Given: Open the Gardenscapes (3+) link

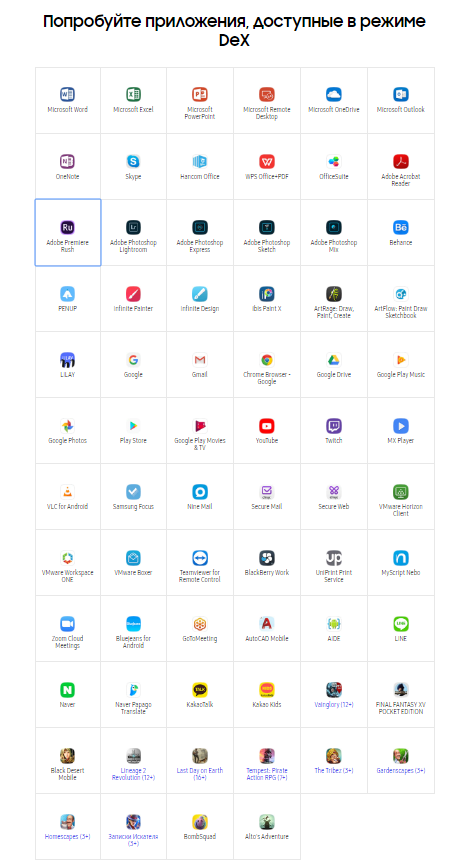Looking at the screenshot, I should [401, 771].
